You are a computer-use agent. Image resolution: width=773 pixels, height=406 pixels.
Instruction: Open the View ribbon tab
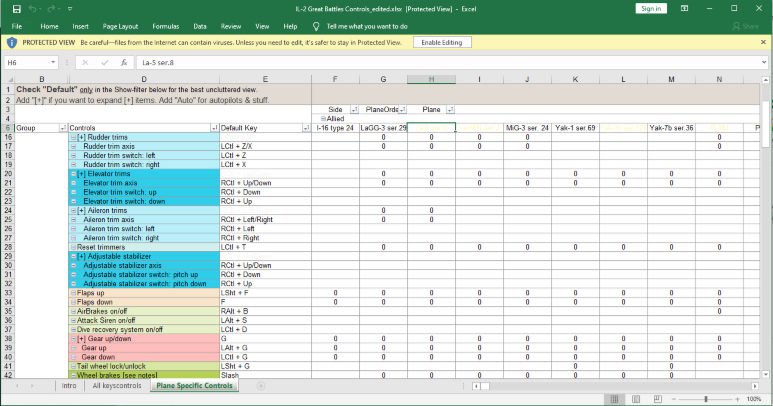tap(262, 27)
